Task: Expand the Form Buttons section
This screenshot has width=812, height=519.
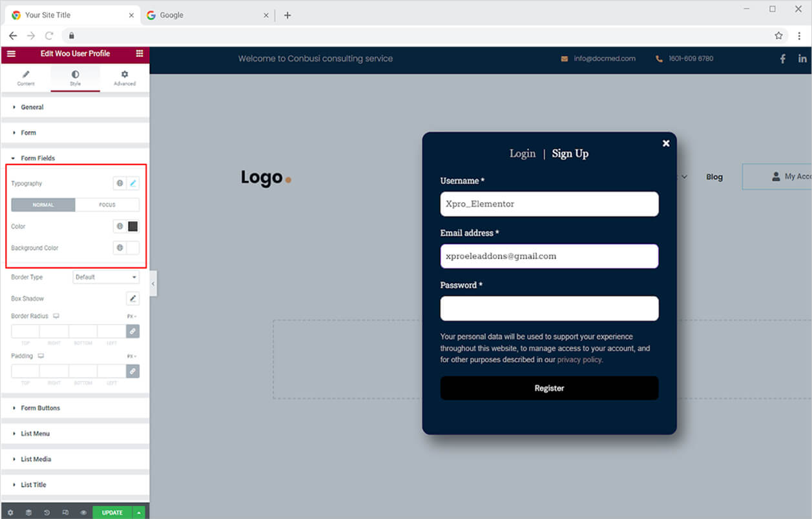Action: coord(75,408)
